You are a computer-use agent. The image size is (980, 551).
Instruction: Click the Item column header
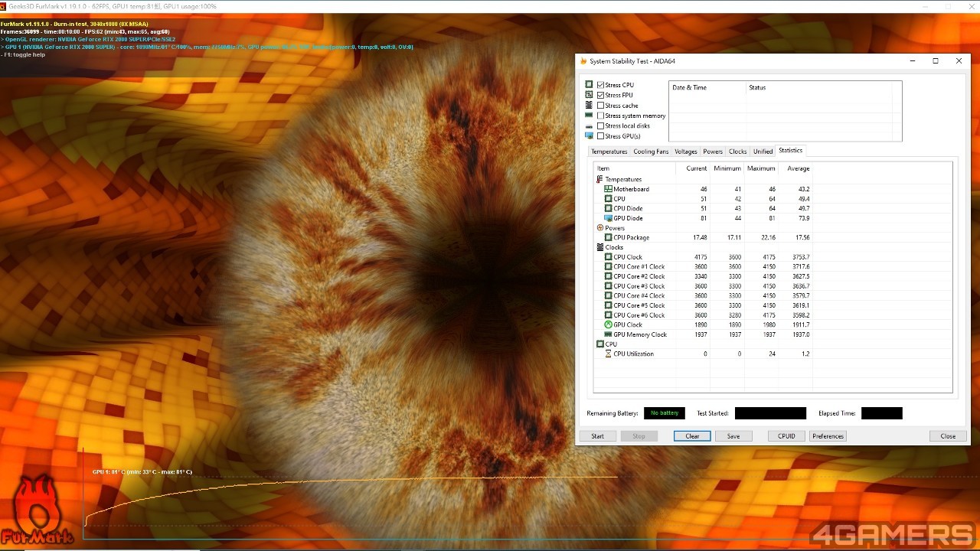635,168
